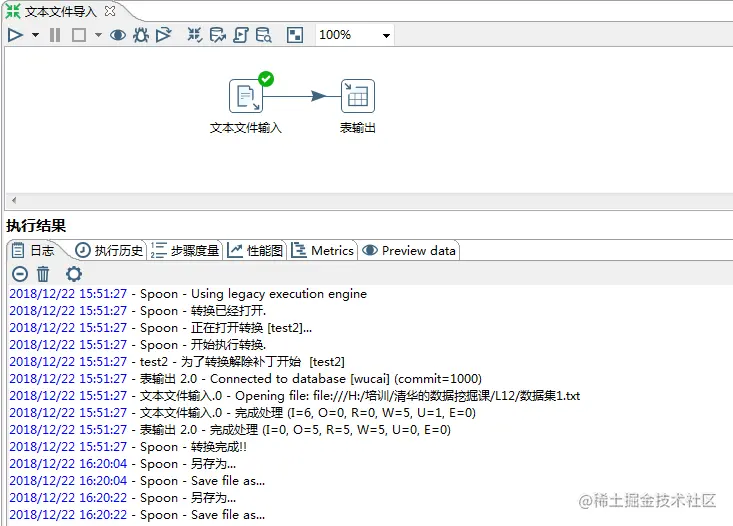Open the Preview data tab

click(x=409, y=251)
